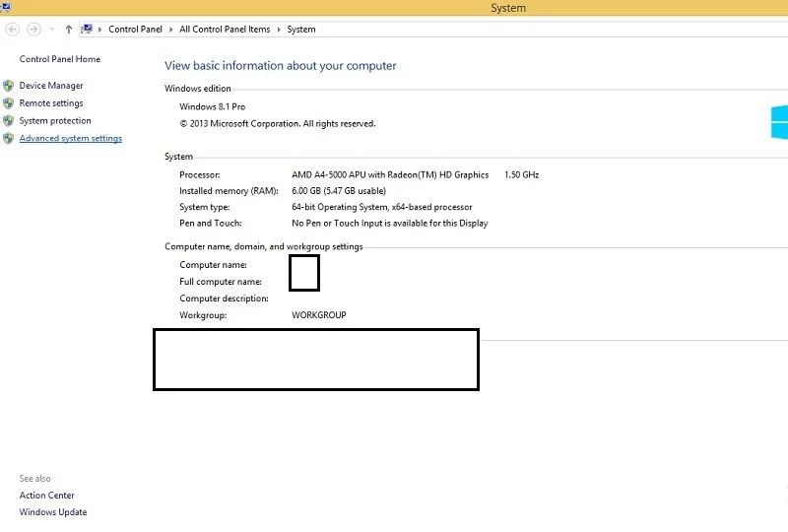Click the System protection shield icon
The width and height of the screenshot is (788, 532).
coord(8,120)
